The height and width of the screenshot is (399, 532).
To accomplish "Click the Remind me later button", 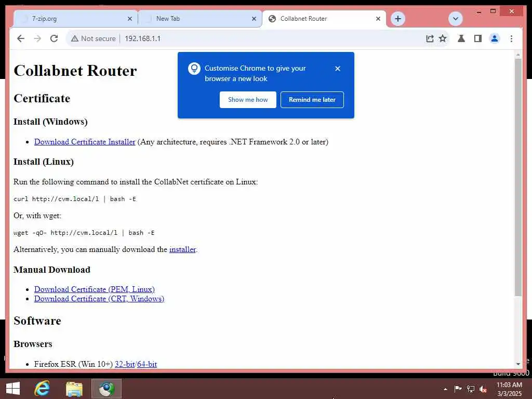I will coord(312,100).
